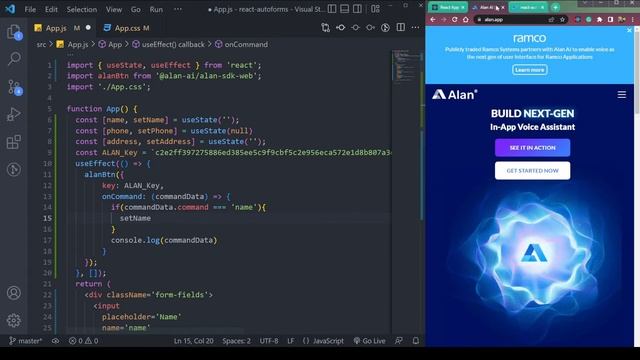
Task: Switch to the App.js editor tab
Action: (56, 28)
